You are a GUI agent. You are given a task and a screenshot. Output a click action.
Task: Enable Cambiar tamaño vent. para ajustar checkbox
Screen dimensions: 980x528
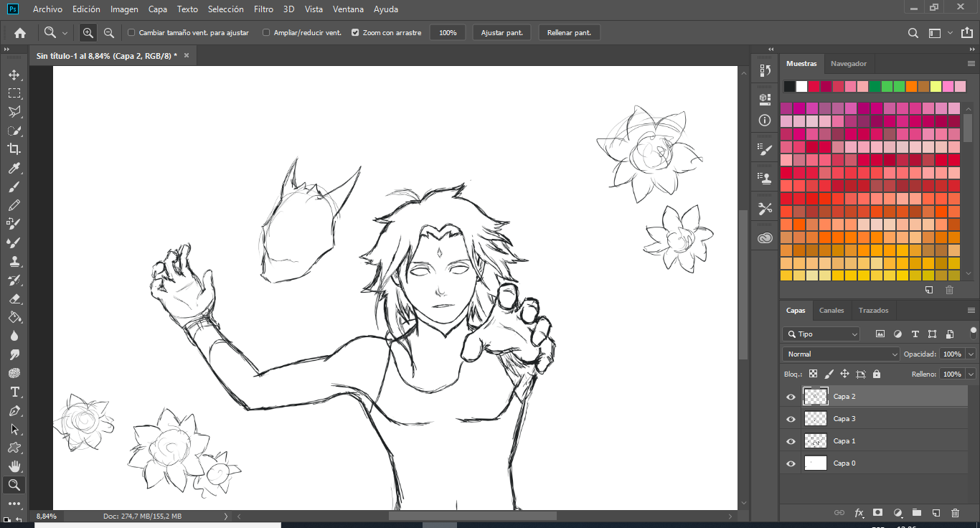[131, 33]
